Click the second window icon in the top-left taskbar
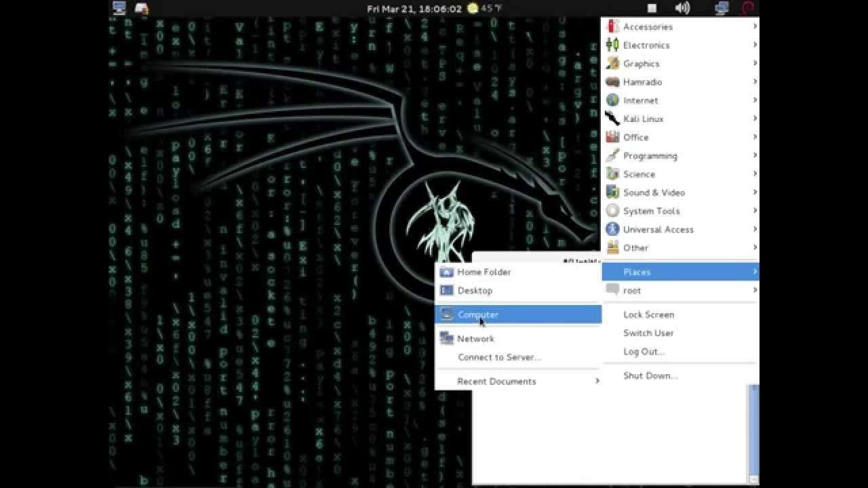The height and width of the screenshot is (488, 868). 141,8
